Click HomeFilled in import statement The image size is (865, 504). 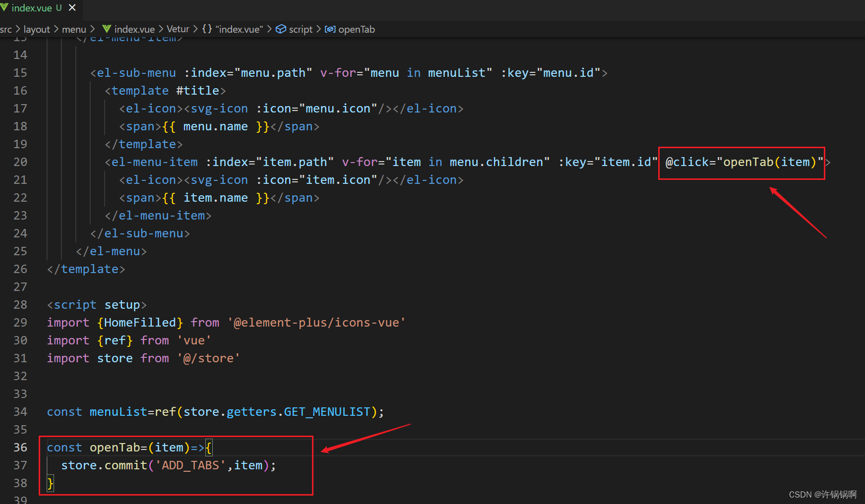(140, 323)
